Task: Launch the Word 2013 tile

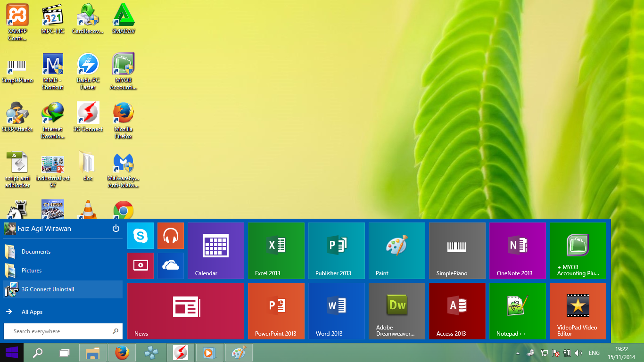Action: tap(337, 311)
